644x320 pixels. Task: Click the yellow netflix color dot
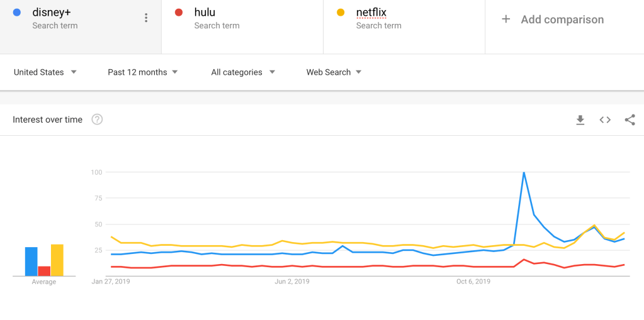341,13
